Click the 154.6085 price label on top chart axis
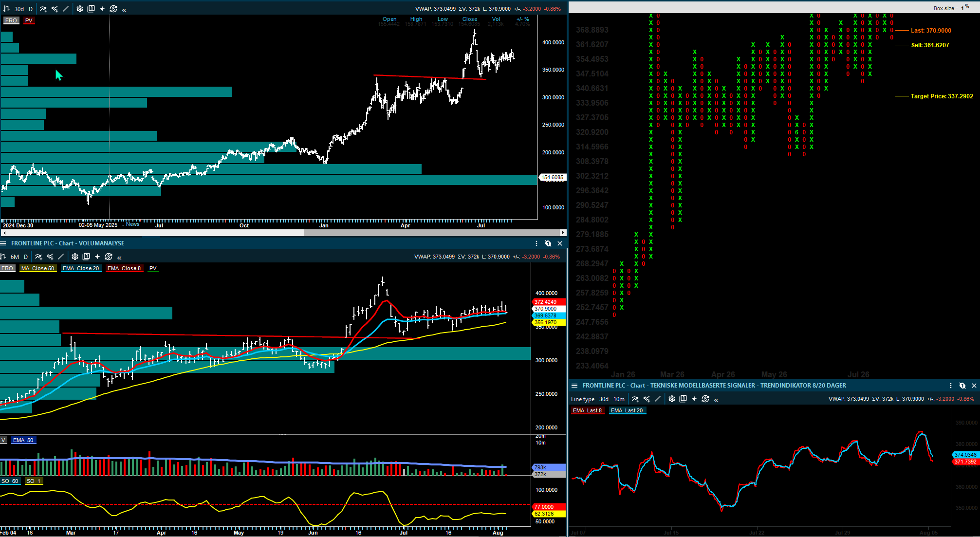Screen dimensions: 980x537 (x=553, y=178)
